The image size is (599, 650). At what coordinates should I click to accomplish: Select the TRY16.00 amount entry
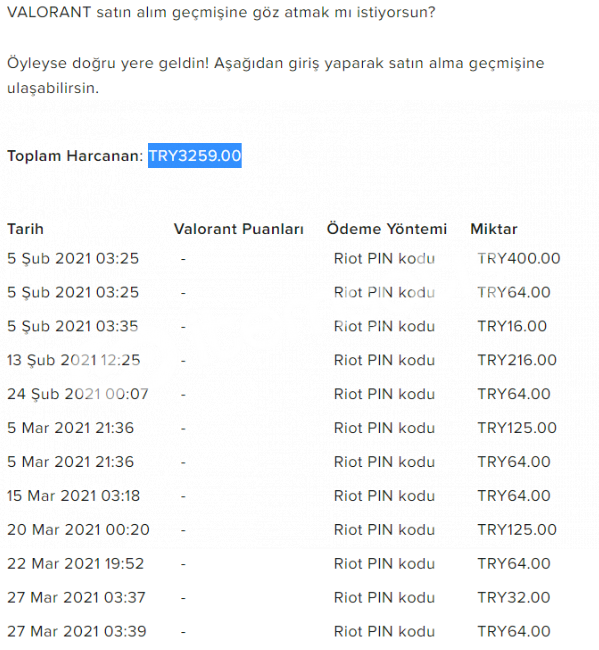(512, 326)
